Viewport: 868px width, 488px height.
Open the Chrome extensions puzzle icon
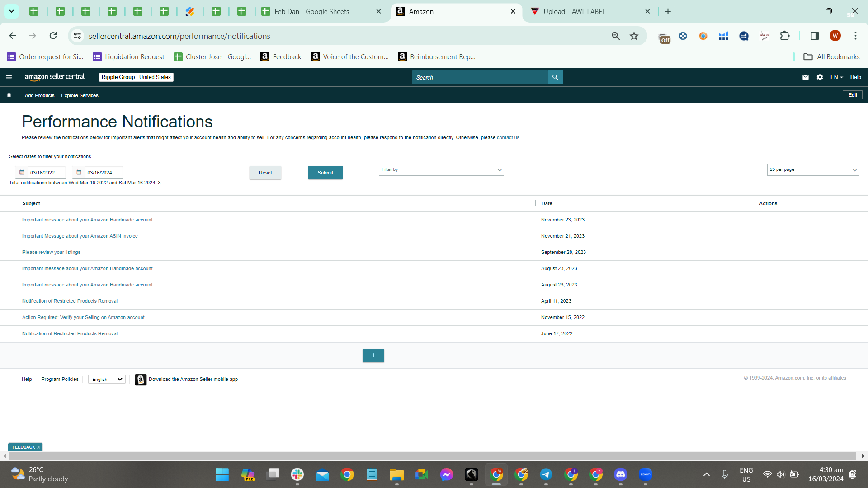coord(785,36)
